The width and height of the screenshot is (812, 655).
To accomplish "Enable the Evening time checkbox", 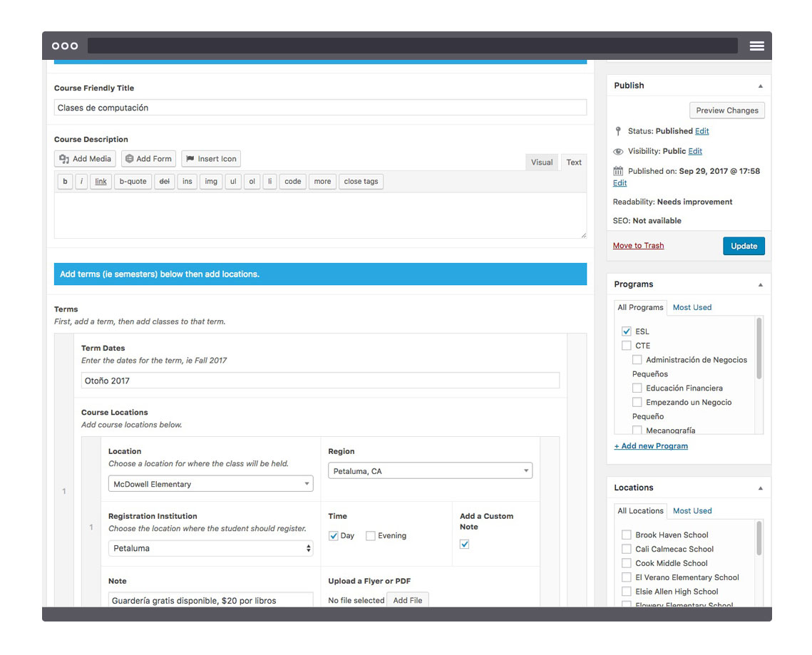I will pyautogui.click(x=370, y=536).
